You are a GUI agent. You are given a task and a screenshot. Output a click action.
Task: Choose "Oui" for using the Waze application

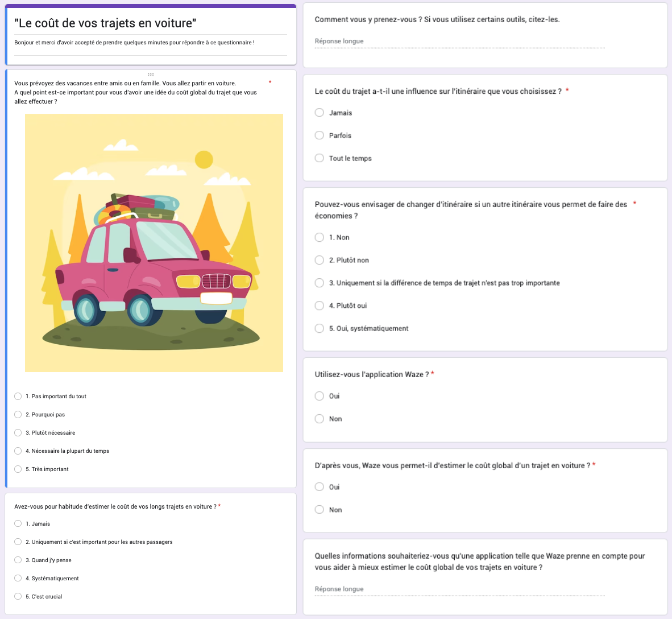tap(320, 396)
